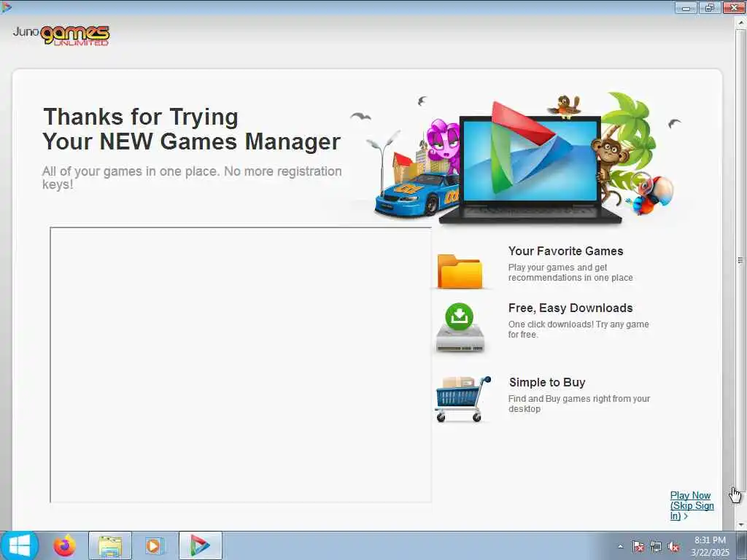Click the scrollbar up arrow
Image resolution: width=747 pixels, height=560 pixels.
pos(740,23)
